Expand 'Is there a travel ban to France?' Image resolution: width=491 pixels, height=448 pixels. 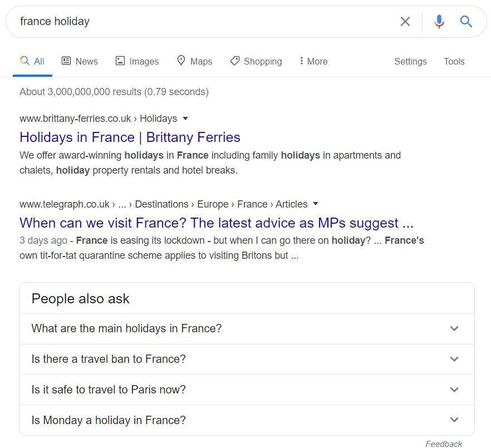[247, 359]
